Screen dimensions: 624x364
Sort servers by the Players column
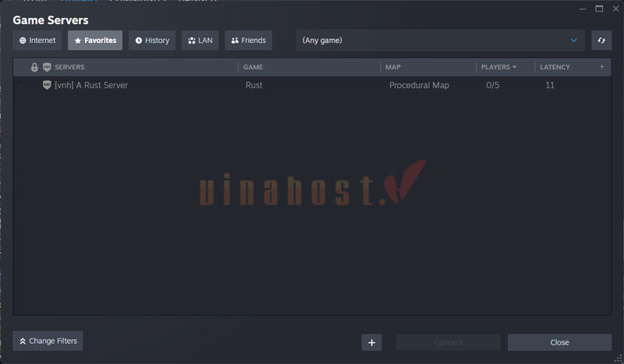[x=498, y=67]
